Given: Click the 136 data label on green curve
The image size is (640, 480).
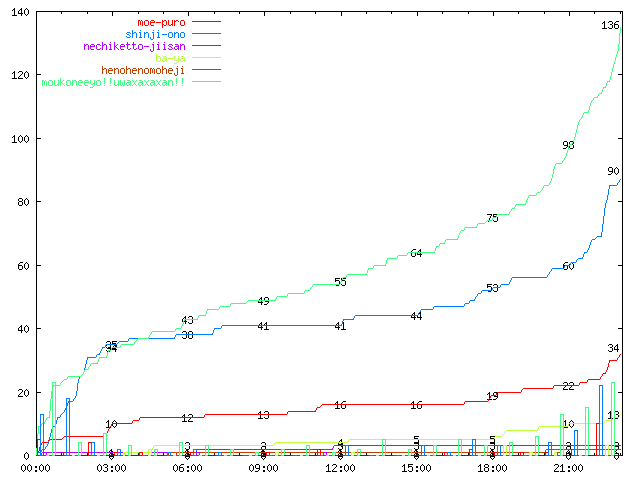Looking at the screenshot, I should click(610, 25).
